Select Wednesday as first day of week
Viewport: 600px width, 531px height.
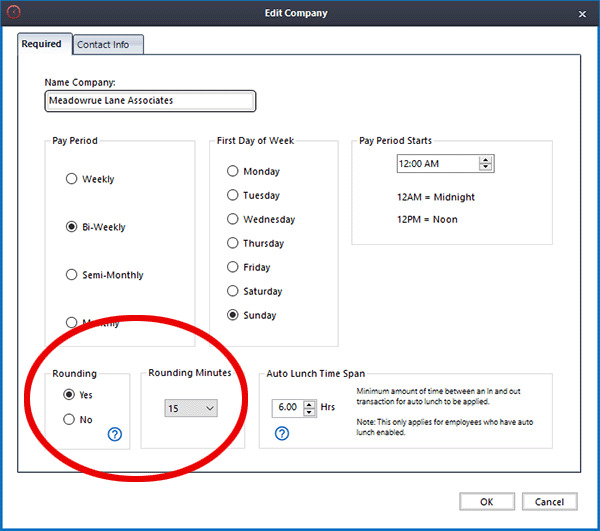[233, 219]
